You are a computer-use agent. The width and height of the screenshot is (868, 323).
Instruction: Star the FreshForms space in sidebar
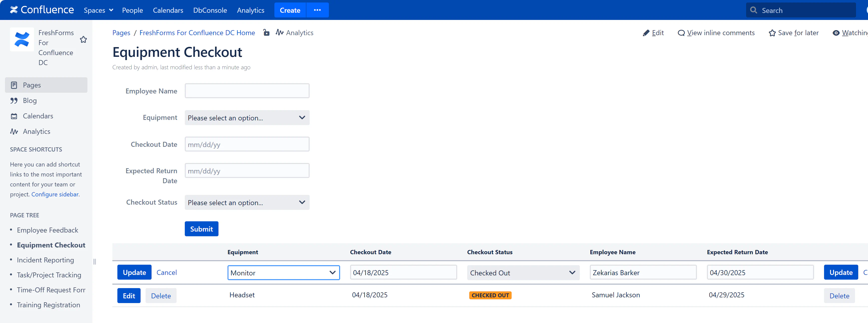pos(83,40)
